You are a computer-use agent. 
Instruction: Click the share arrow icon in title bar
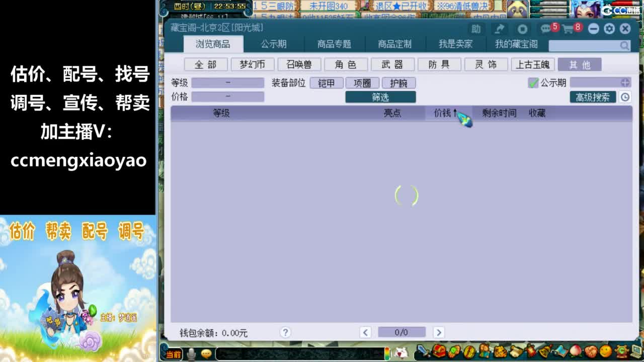(x=499, y=29)
